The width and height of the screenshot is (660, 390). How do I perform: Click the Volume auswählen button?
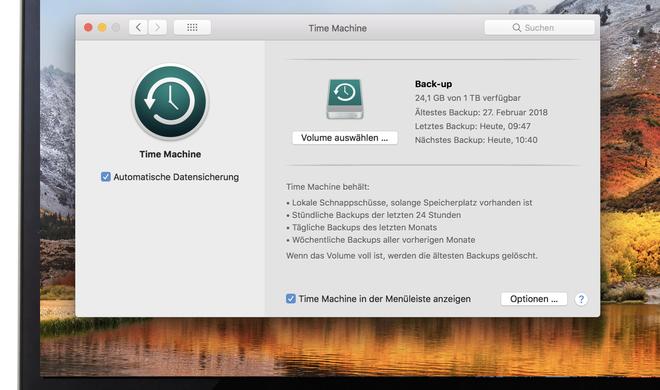click(x=345, y=138)
